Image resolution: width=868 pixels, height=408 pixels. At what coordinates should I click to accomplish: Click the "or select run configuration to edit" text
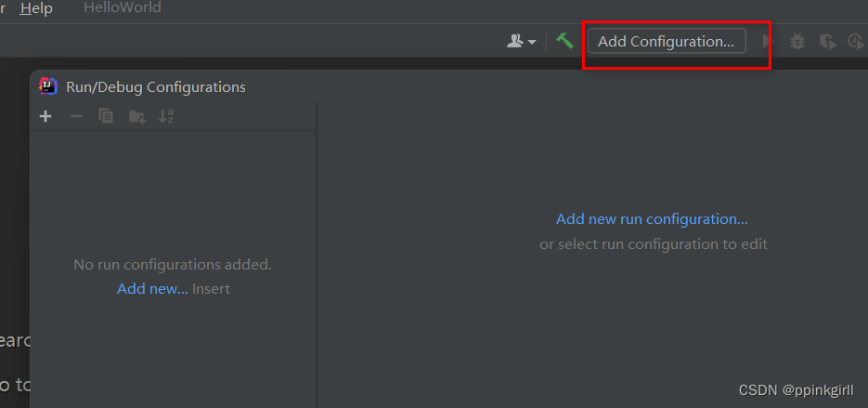point(654,244)
